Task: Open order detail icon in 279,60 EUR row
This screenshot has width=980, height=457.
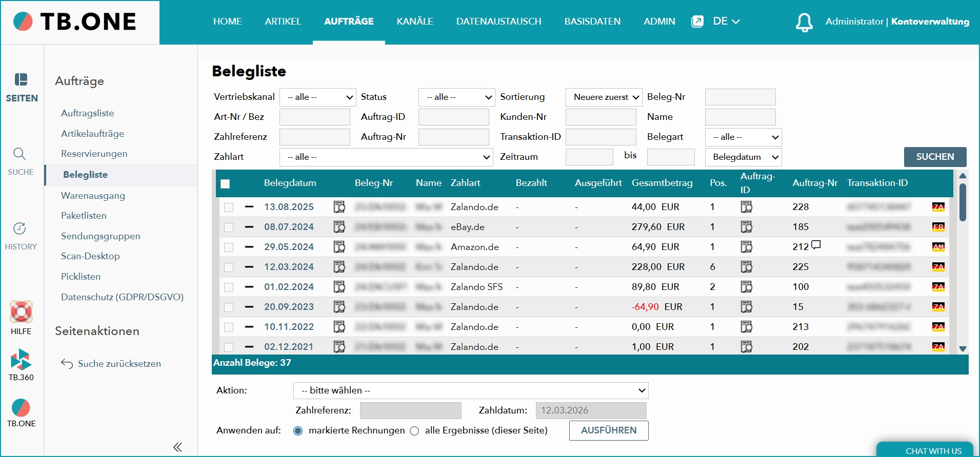Action: tap(746, 227)
